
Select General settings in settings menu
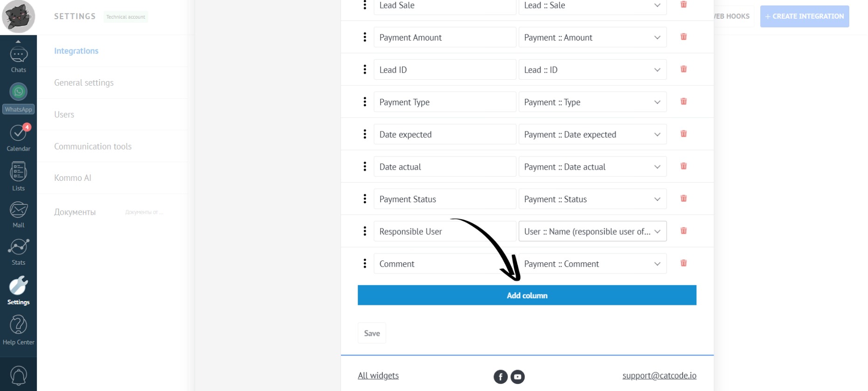(84, 82)
